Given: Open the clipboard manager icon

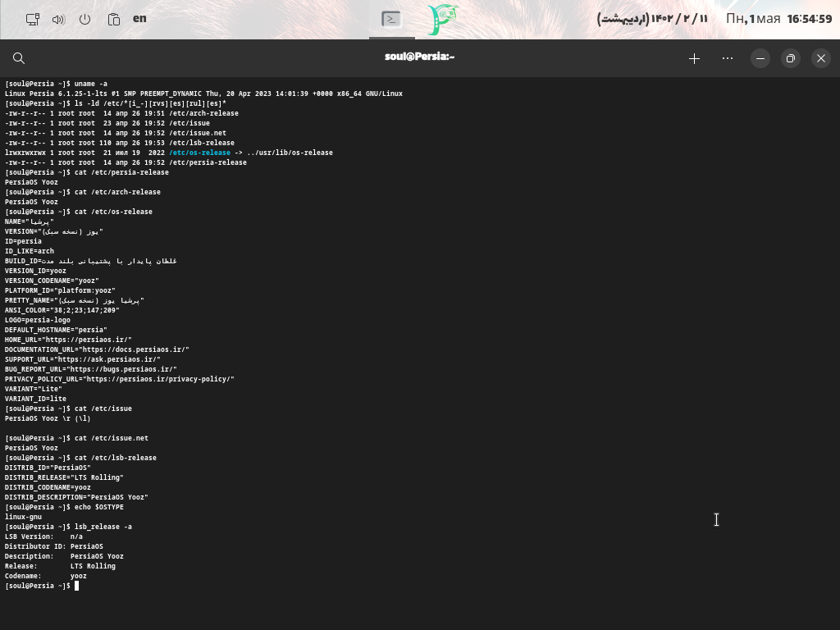Looking at the screenshot, I should [113, 20].
